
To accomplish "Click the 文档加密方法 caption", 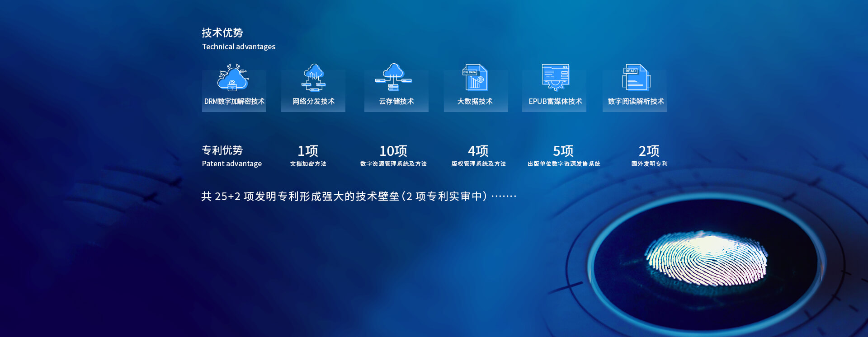I will 308,164.
